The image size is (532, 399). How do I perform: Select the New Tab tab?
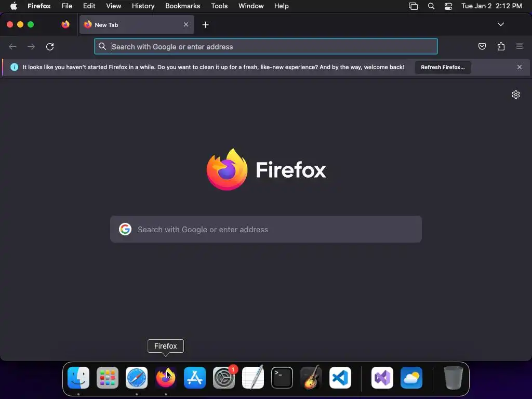(x=137, y=25)
